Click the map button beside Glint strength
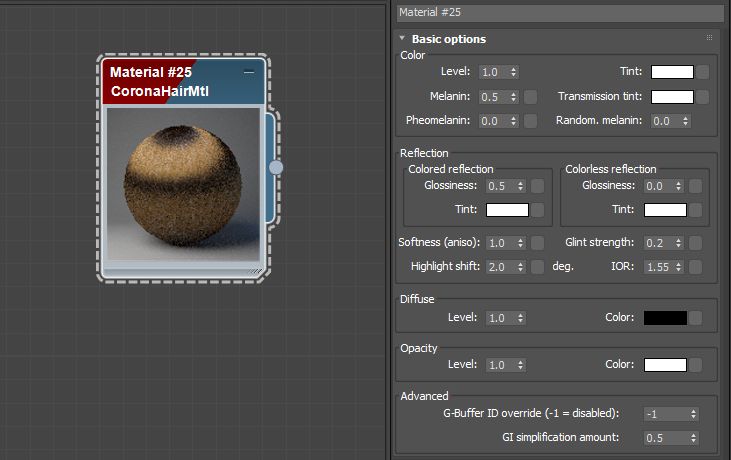The width and height of the screenshot is (731, 460). [695, 243]
